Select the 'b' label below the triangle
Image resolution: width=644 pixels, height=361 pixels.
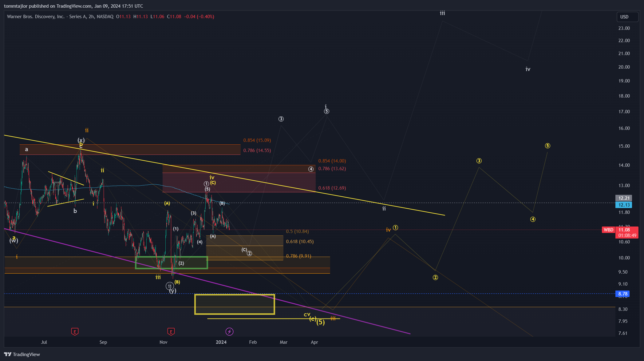tap(75, 211)
